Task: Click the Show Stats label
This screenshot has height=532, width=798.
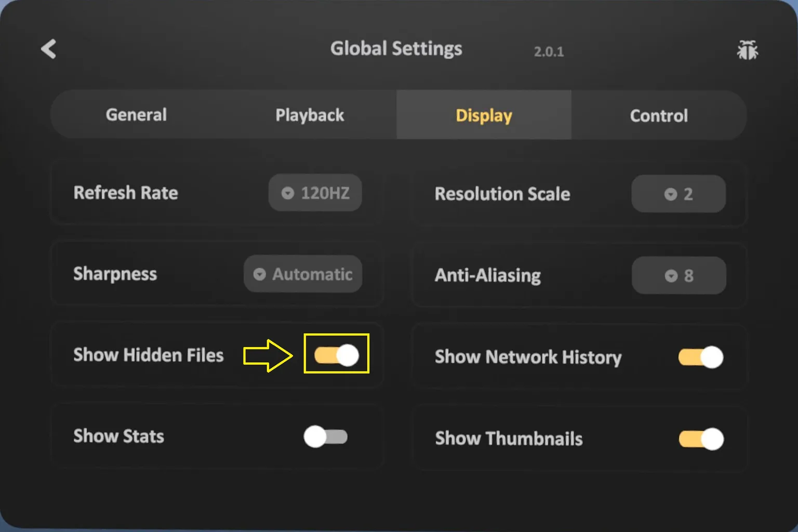Action: pos(118,436)
